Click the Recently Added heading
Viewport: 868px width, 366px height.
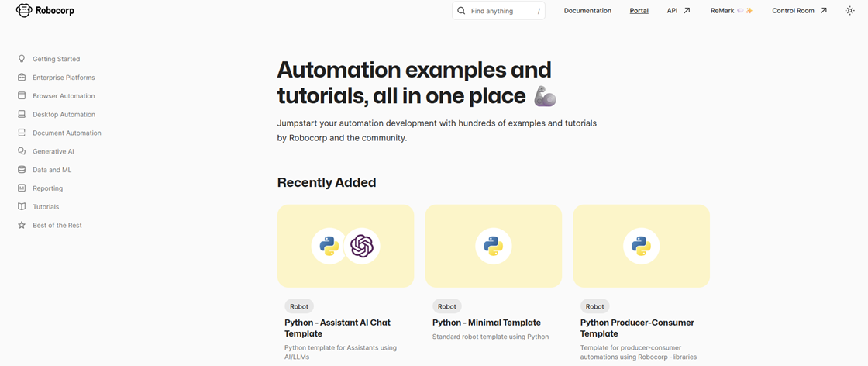326,182
